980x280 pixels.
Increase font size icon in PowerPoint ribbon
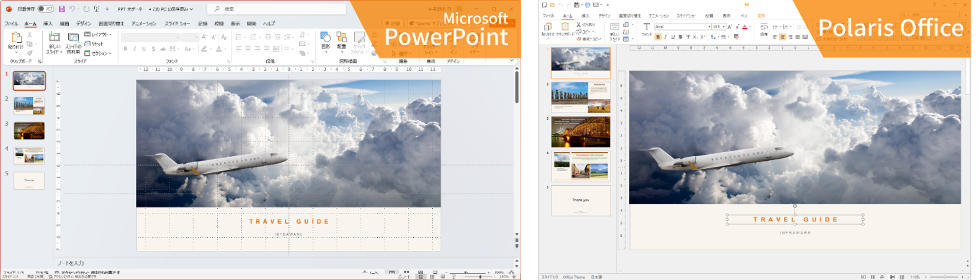[204, 37]
